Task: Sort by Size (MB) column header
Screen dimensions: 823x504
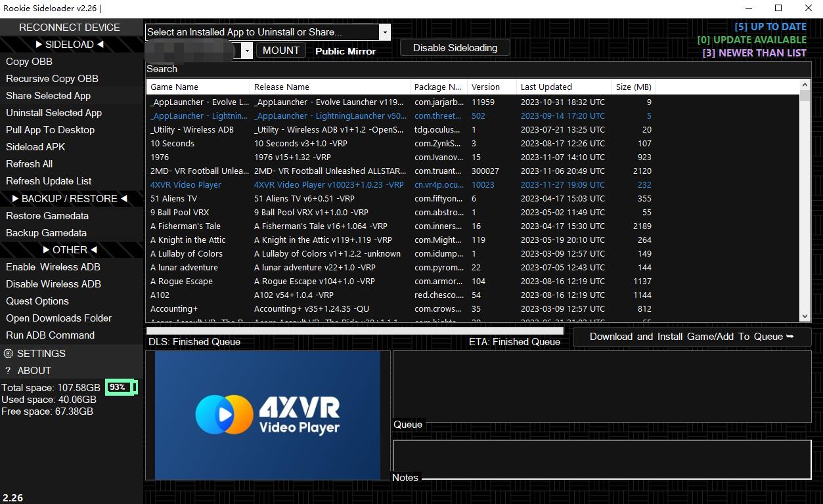Action: (x=633, y=87)
